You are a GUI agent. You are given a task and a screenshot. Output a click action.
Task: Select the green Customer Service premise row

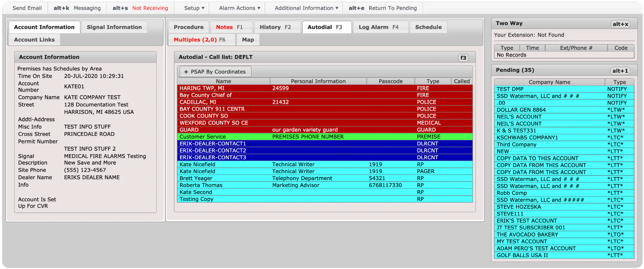tap(325, 137)
